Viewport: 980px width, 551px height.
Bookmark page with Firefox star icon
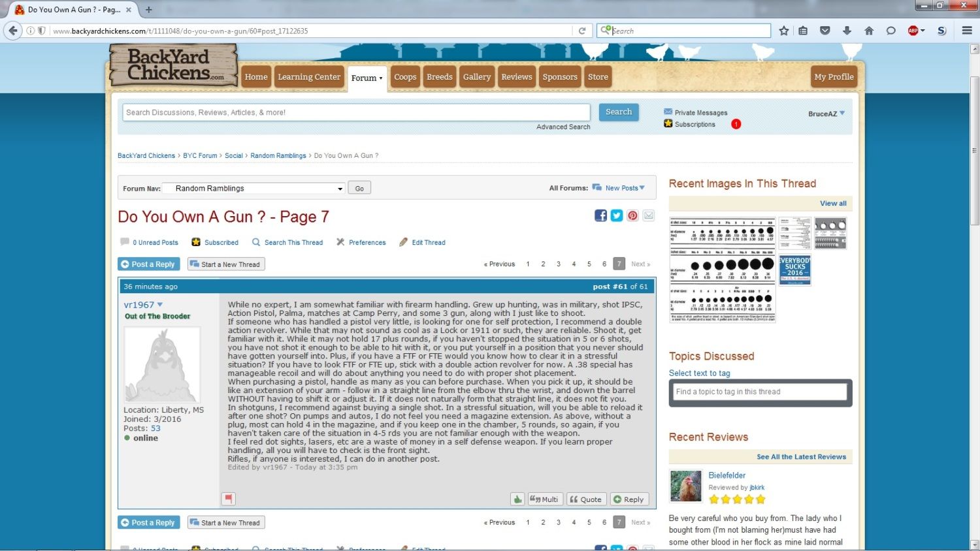[x=783, y=31]
